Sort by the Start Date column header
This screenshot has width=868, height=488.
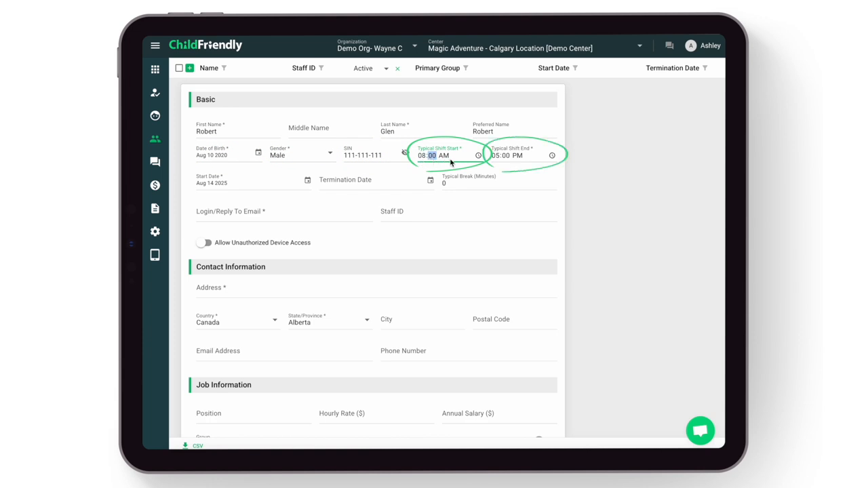tap(553, 68)
